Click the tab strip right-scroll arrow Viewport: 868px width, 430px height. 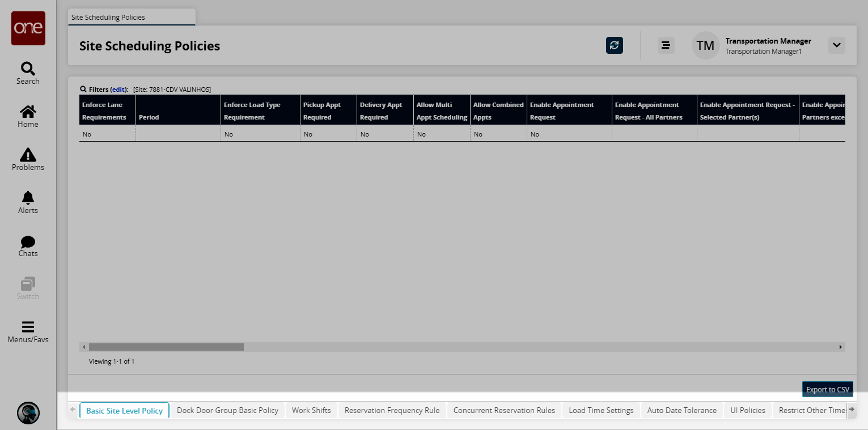click(x=852, y=410)
